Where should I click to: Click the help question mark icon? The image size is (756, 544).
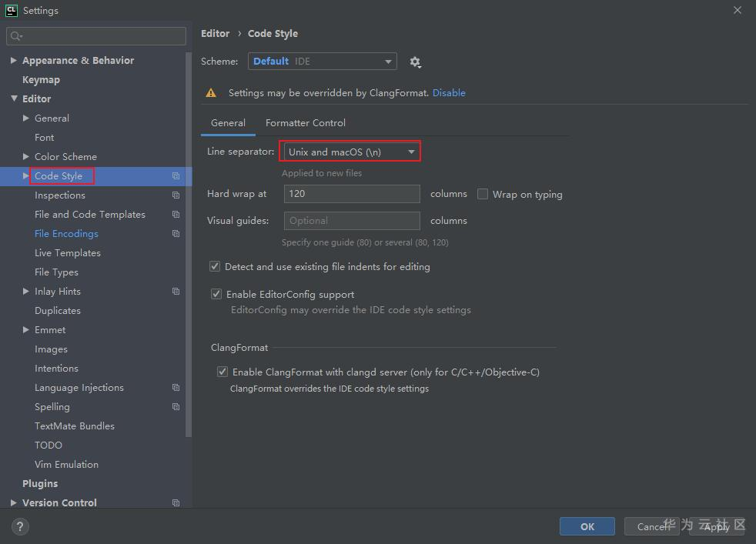pyautogui.click(x=21, y=526)
